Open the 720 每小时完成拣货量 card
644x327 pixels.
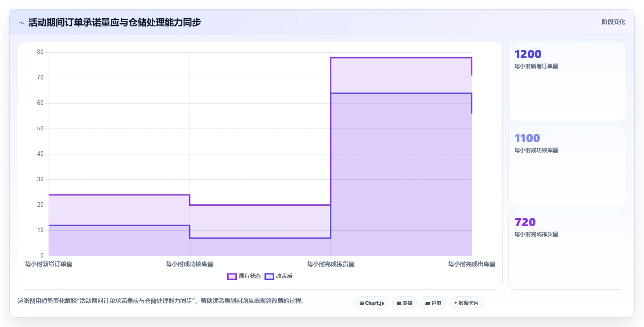coord(567,250)
